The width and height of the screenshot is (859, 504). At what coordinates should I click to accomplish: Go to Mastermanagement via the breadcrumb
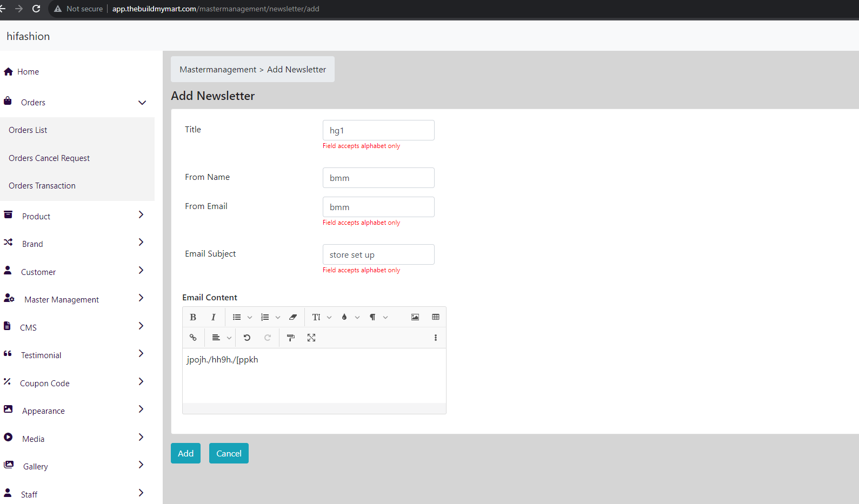point(218,70)
